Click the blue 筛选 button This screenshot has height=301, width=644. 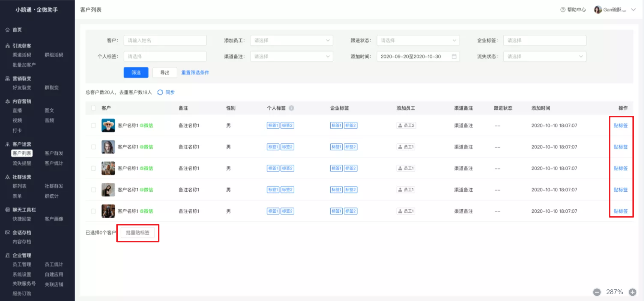(x=136, y=73)
